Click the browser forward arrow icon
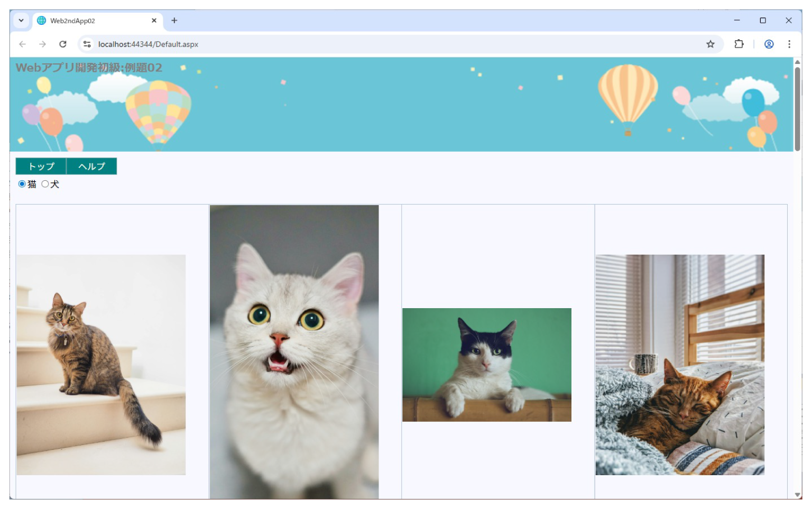The width and height of the screenshot is (812, 509). (42, 44)
